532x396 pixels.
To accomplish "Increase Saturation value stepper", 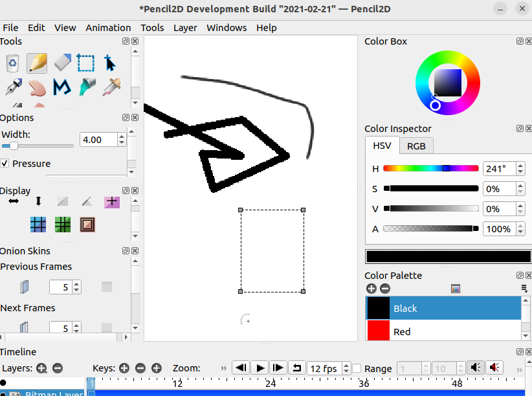I will click(520, 186).
